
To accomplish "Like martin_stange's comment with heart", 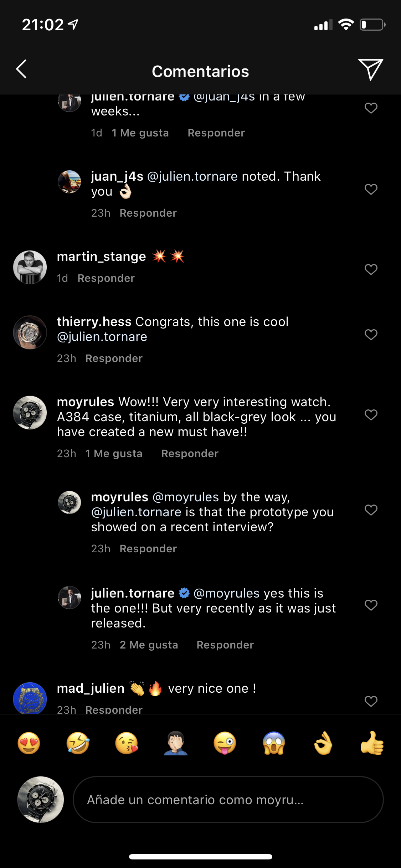I will click(371, 269).
